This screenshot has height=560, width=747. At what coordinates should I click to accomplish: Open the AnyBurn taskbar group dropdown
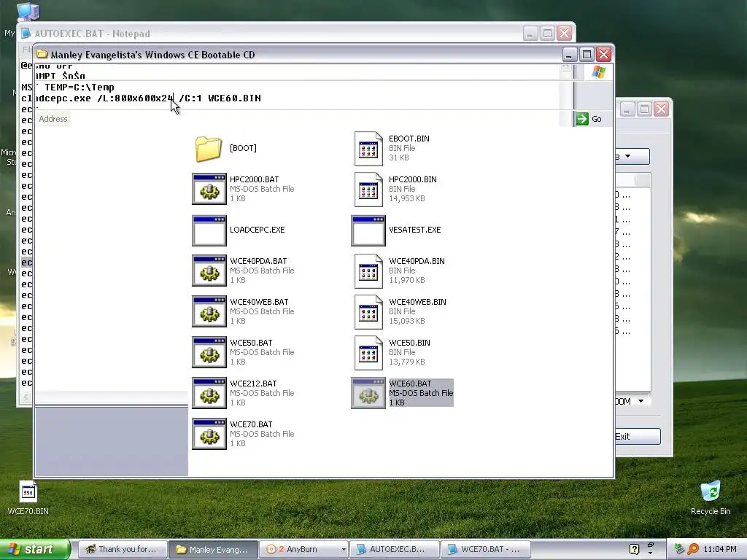point(344,550)
